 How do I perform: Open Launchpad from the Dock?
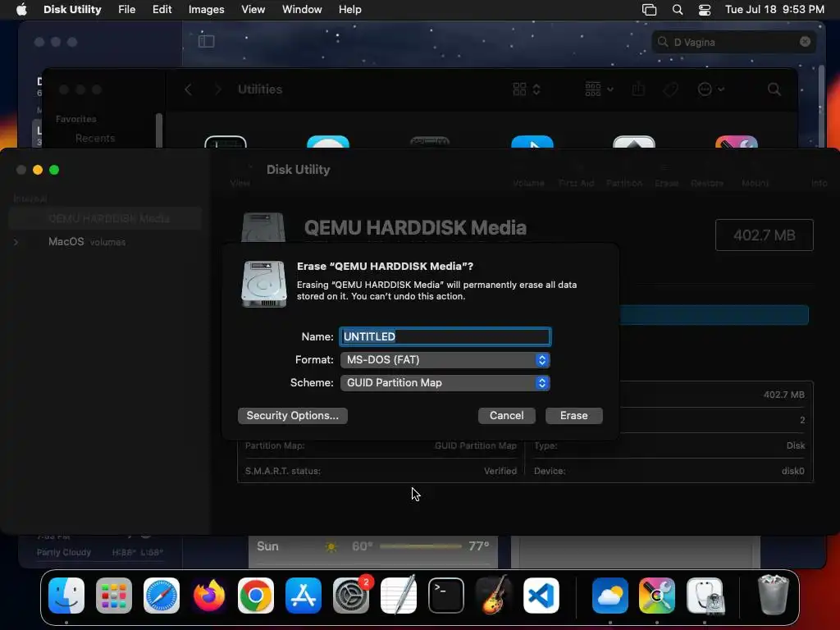[x=113, y=596]
